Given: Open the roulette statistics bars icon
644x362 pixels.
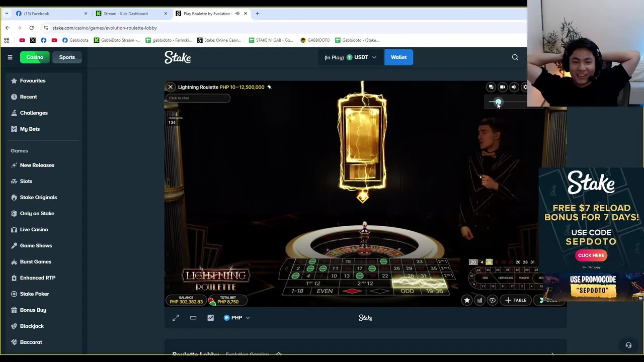Looking at the screenshot, I should [479, 300].
